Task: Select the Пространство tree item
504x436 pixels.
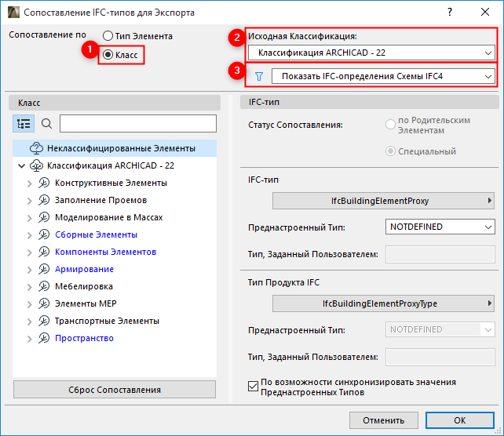Action: tap(84, 338)
